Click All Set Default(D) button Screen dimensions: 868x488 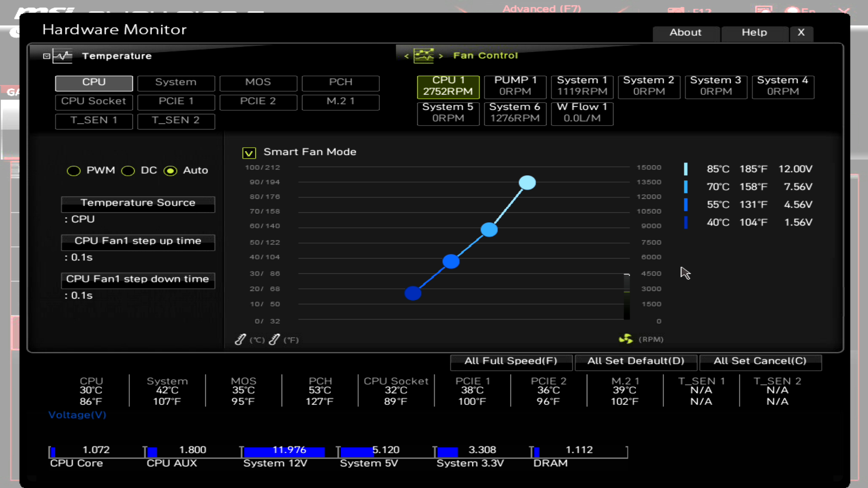click(636, 361)
